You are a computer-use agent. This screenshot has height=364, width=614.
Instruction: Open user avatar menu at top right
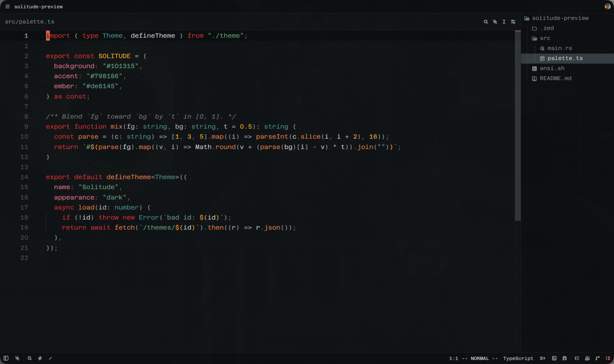(x=607, y=7)
